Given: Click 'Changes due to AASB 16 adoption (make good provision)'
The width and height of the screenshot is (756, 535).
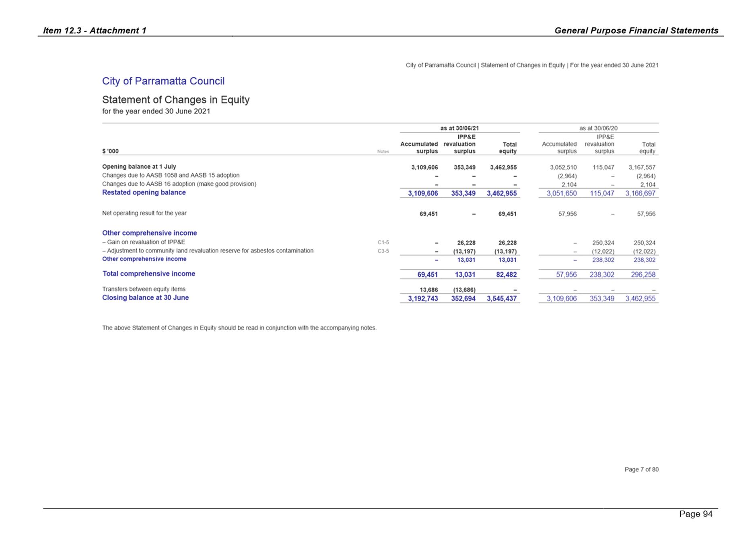Looking at the screenshot, I should pos(179,184).
